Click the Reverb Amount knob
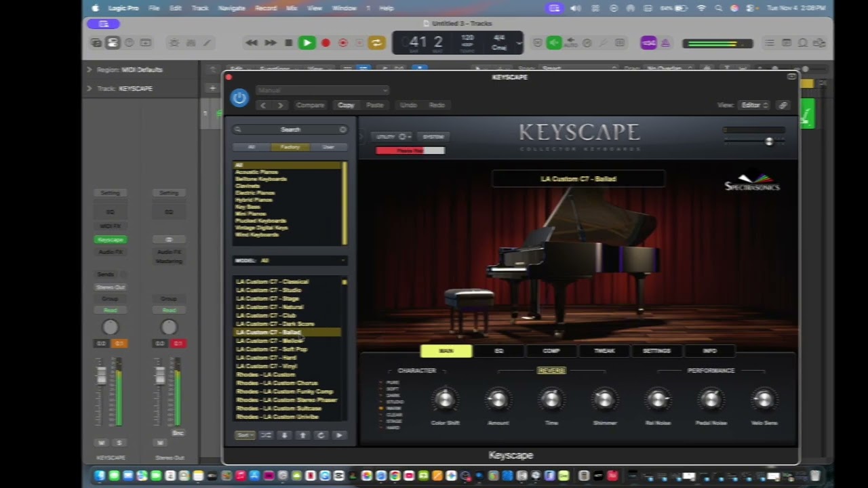Screen dimensions: 868x488 coord(498,400)
